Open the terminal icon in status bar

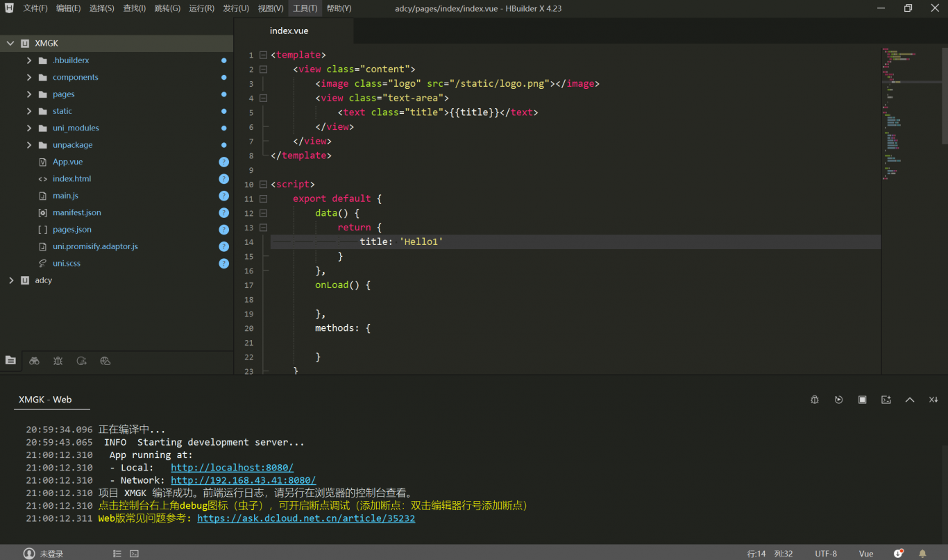click(x=134, y=554)
